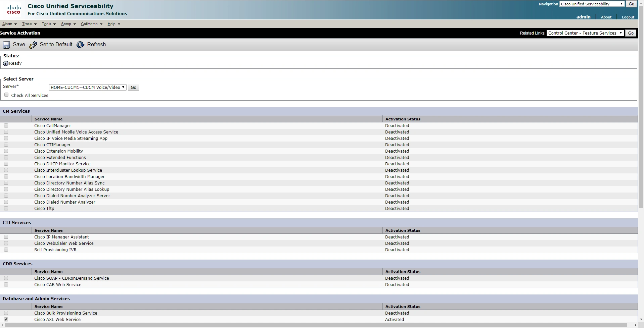Check Cisco DHCP Monitor Service checkbox
The height and width of the screenshot is (328, 644).
(6, 164)
